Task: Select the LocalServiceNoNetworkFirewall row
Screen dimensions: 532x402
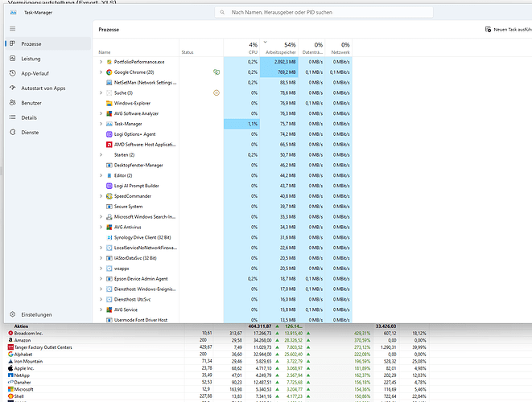Action: coord(222,248)
